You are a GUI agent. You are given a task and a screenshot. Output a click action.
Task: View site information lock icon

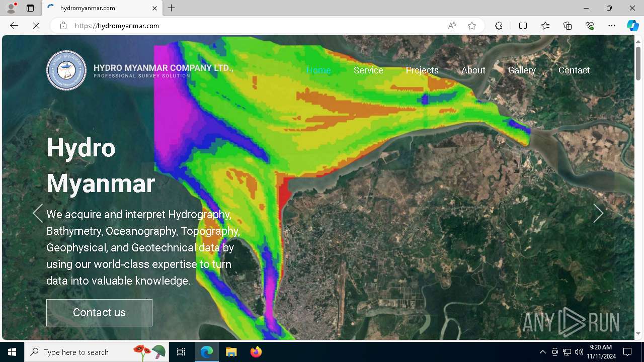[63, 26]
